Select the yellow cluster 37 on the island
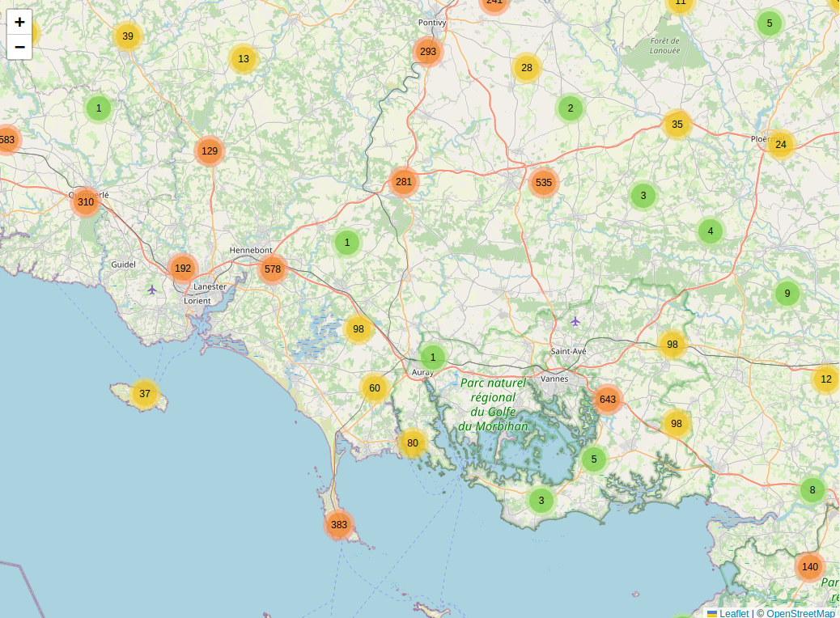 click(x=145, y=395)
